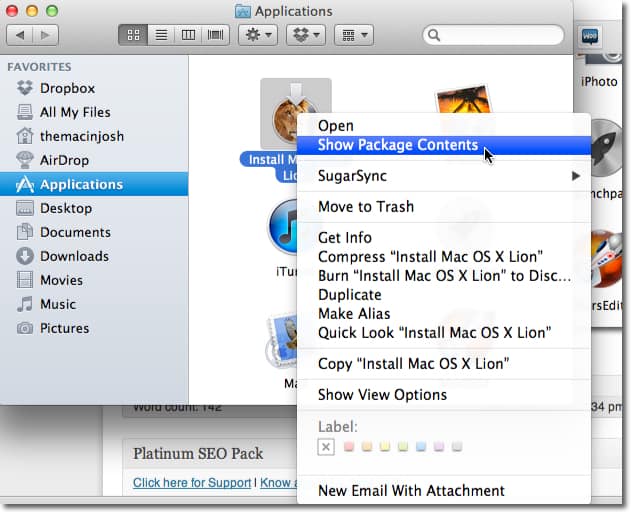
Task: Switch to icon view in Finder toolbar
Action: 133,35
